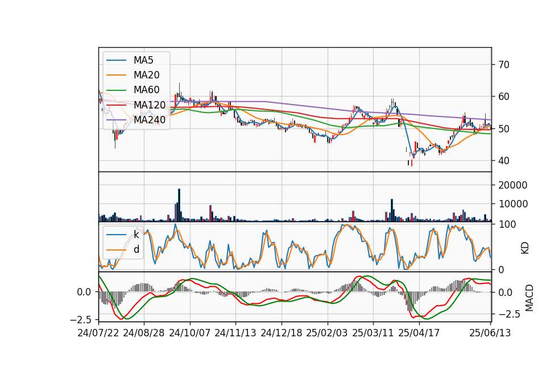This screenshot has height=392, width=546.
Task: Click the orange MA20 legend line sample
Action: 116,75
